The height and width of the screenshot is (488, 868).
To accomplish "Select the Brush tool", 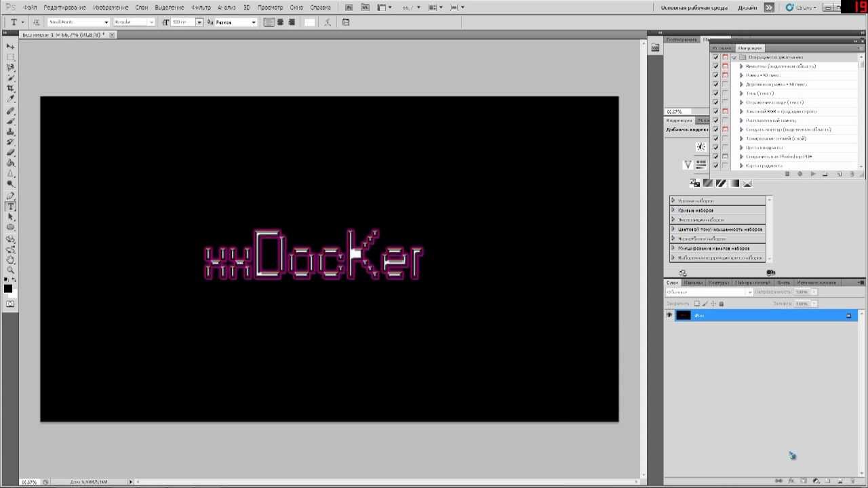I will (10, 121).
